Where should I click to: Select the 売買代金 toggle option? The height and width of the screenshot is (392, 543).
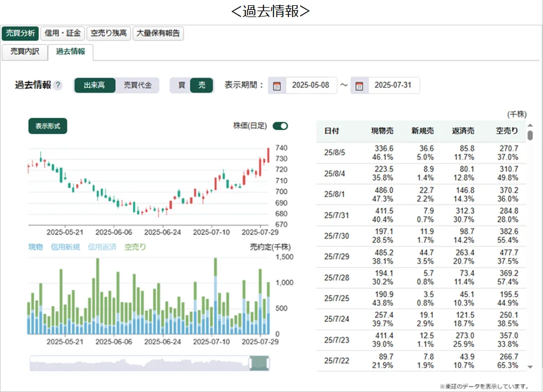pyautogui.click(x=138, y=85)
